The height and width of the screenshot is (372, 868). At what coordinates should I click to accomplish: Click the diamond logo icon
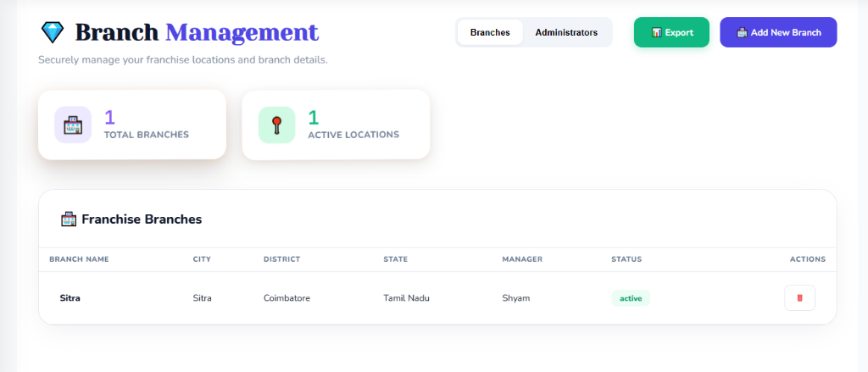point(53,33)
